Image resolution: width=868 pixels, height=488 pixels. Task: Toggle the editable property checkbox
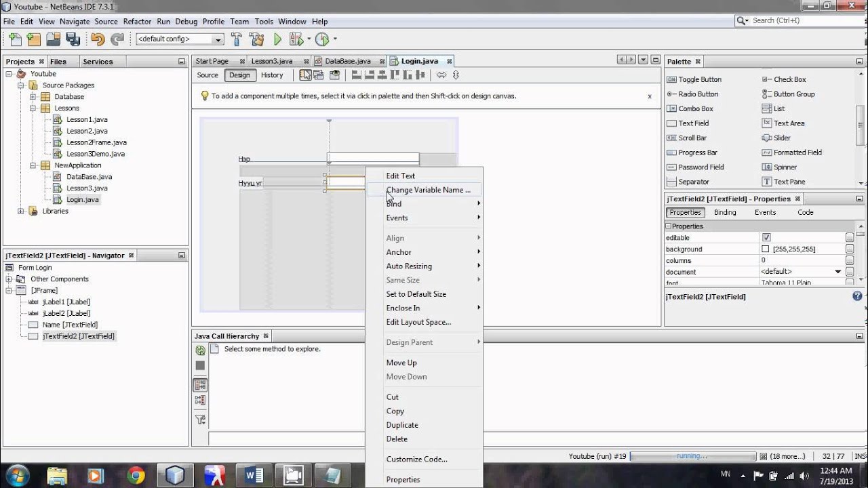coord(766,238)
